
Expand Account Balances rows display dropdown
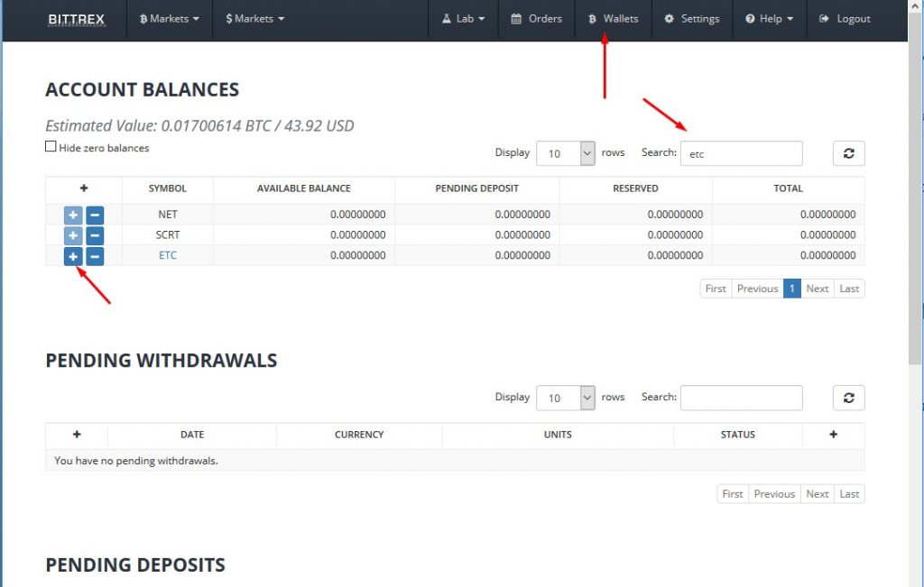click(566, 153)
